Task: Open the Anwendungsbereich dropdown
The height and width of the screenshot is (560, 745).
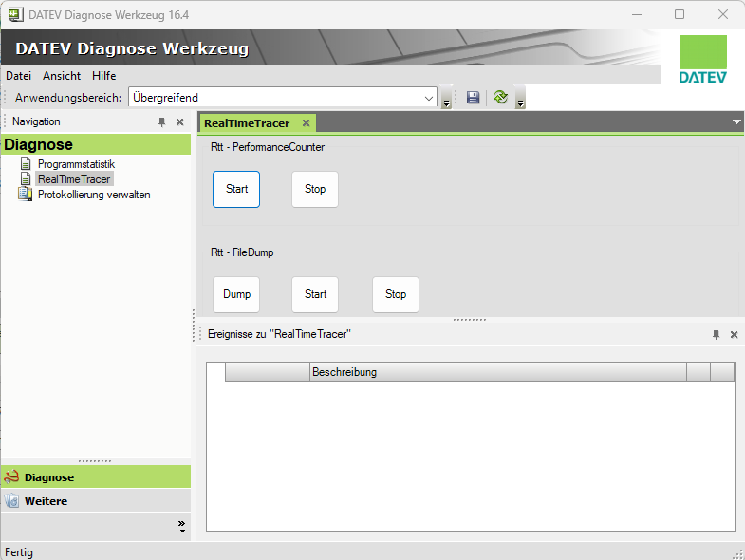Action: (429, 98)
